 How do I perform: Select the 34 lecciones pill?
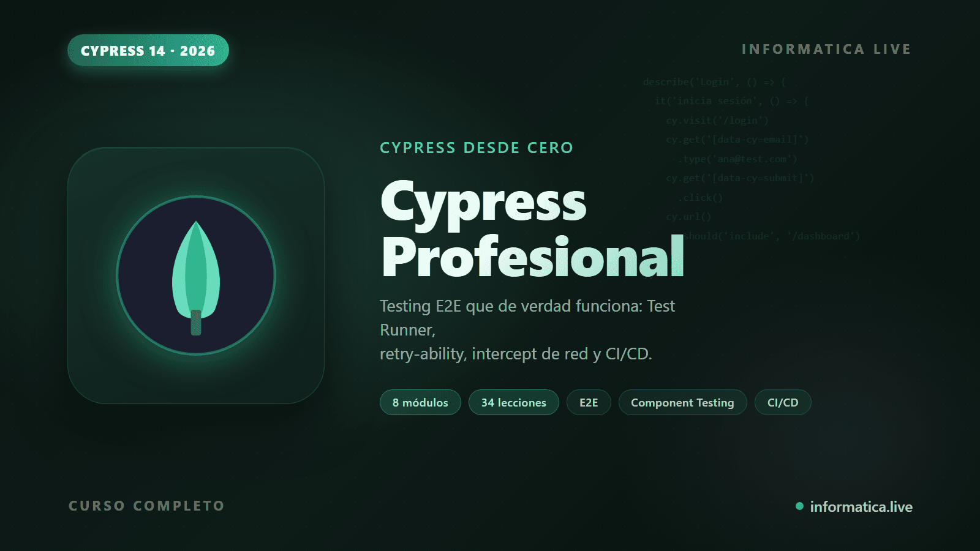pyautogui.click(x=514, y=402)
